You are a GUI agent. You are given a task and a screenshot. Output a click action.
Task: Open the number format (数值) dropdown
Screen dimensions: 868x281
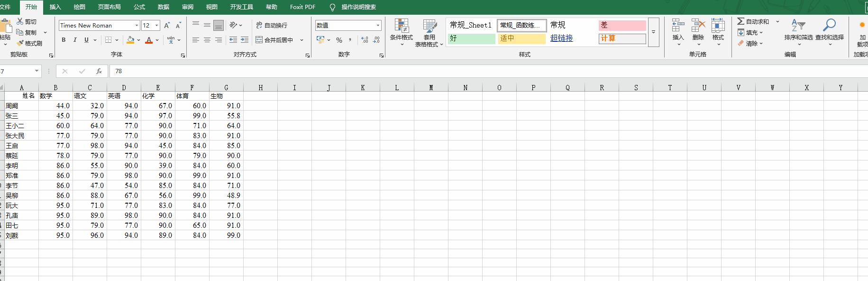tap(378, 26)
